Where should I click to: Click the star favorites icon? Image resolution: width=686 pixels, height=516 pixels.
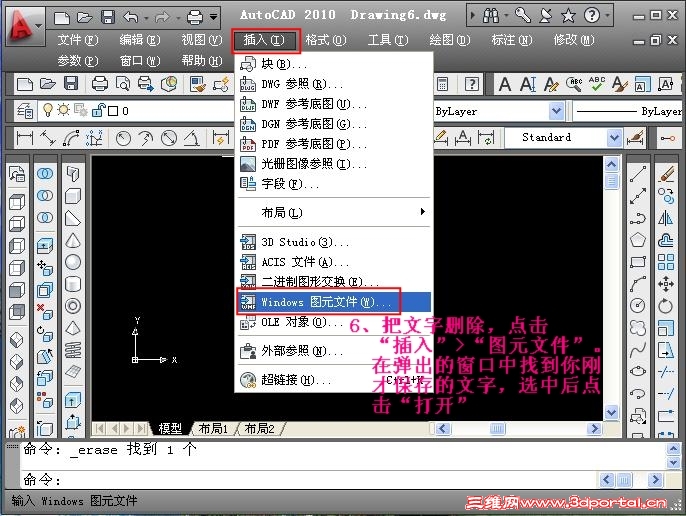[568, 16]
